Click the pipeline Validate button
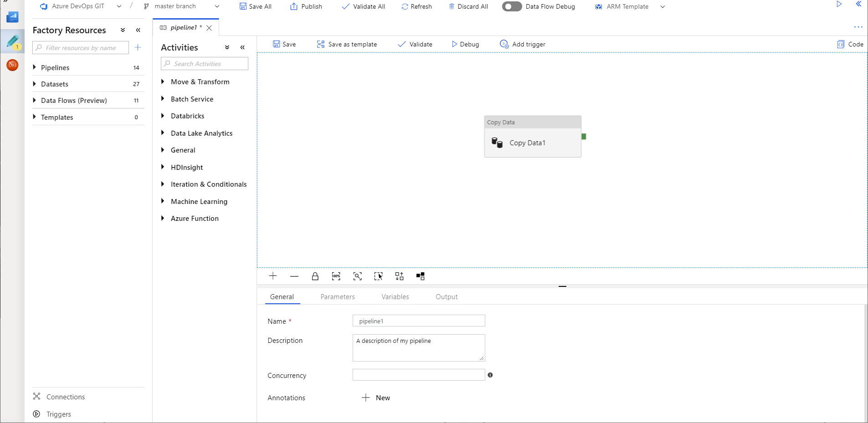 pos(415,44)
